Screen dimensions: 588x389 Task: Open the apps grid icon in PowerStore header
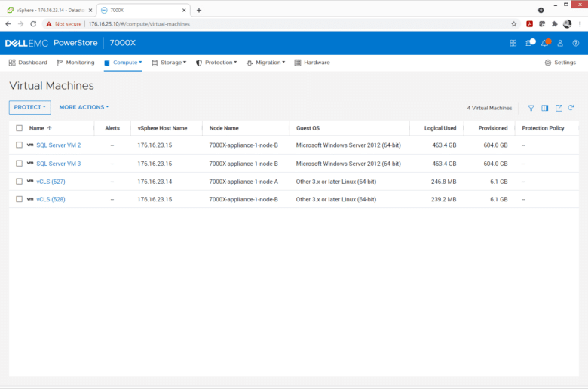click(x=513, y=43)
